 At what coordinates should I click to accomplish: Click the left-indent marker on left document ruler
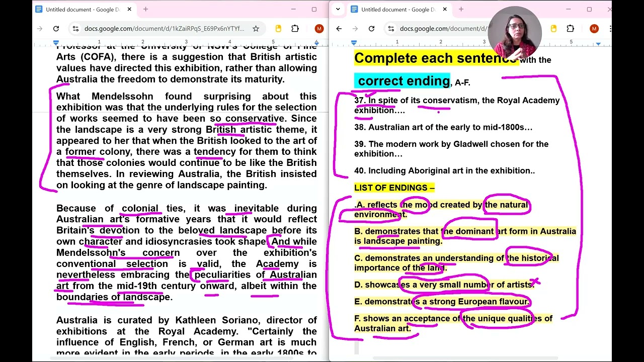56,43
